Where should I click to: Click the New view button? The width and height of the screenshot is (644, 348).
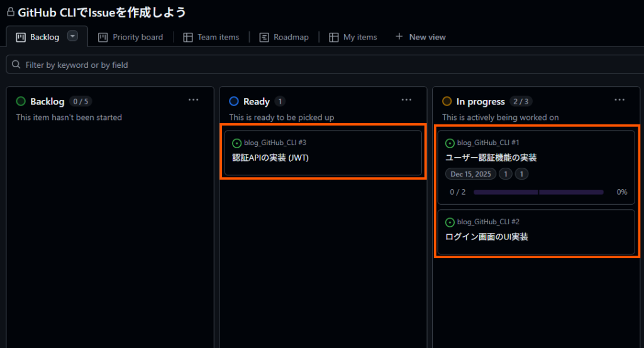pos(420,37)
